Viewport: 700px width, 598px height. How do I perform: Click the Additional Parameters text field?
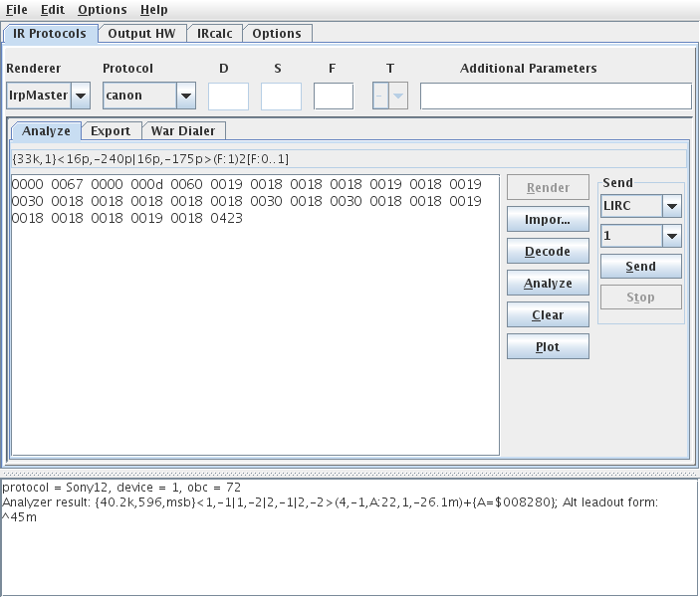point(555,97)
